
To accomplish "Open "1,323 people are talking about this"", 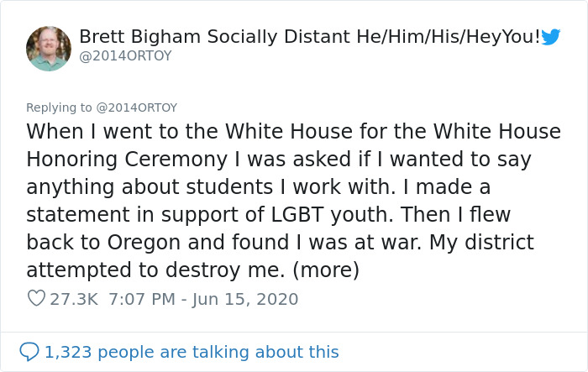I will click(192, 352).
